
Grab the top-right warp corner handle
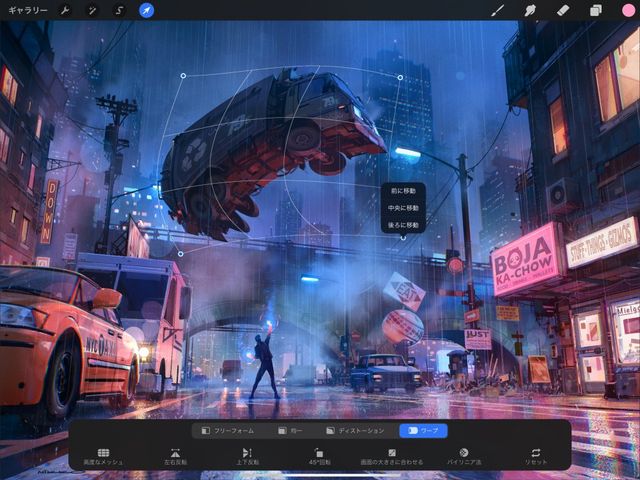coord(400,77)
